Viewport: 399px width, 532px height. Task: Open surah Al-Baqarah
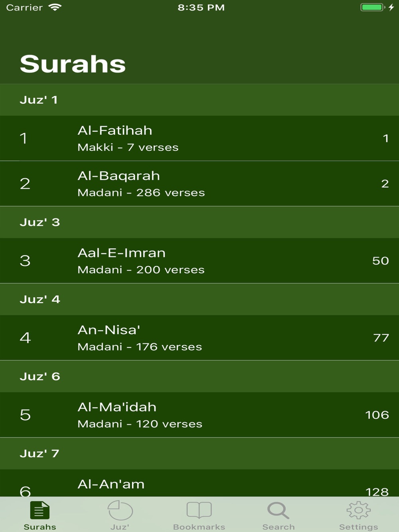(199, 183)
